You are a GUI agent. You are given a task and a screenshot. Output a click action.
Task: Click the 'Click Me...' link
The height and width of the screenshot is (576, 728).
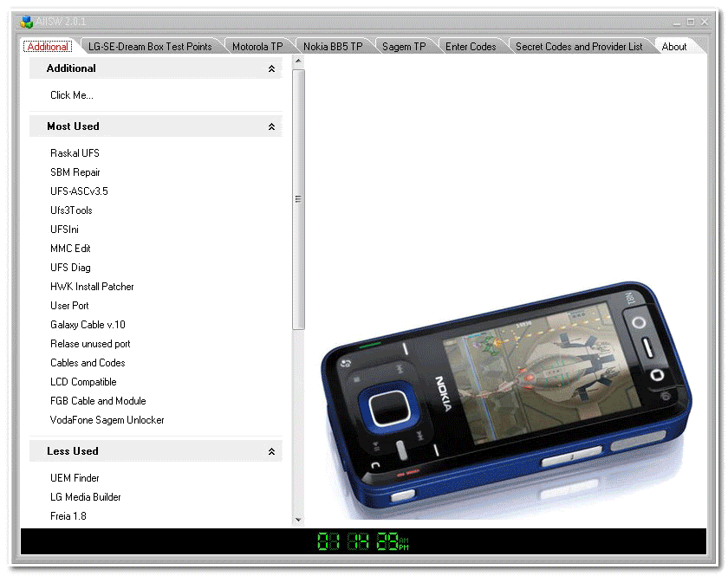point(72,95)
